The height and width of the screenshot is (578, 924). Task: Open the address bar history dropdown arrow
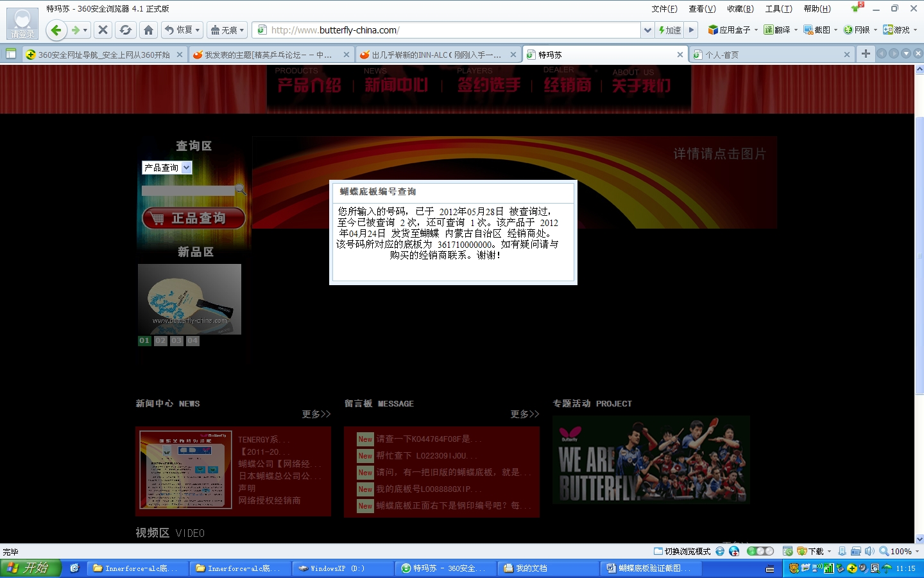click(647, 30)
